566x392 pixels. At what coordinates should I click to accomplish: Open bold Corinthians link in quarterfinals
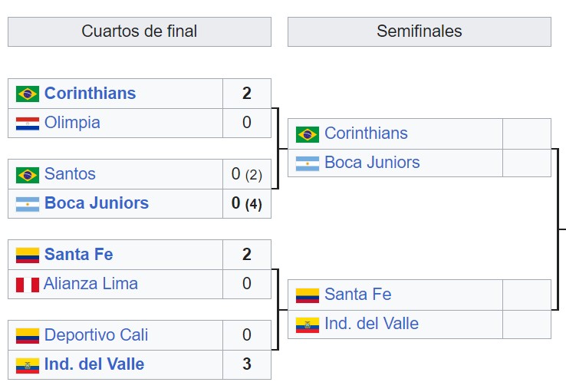tap(90, 93)
